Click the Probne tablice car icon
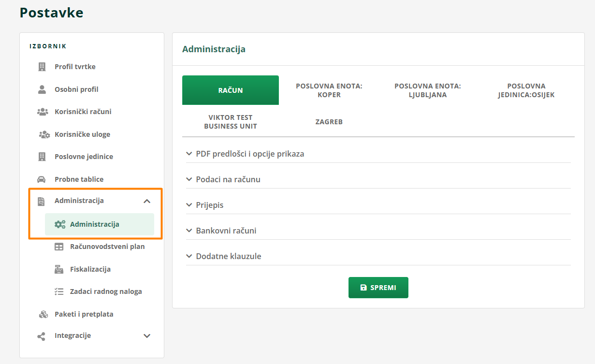This screenshot has height=364, width=595. [42, 179]
